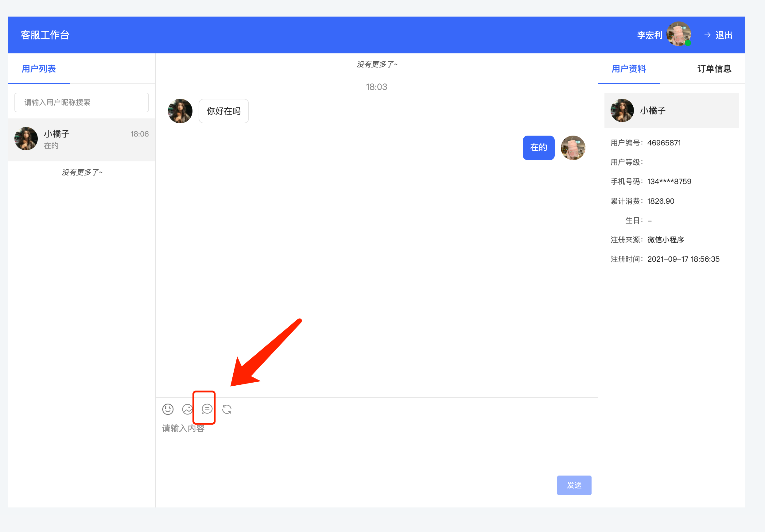Image resolution: width=765 pixels, height=532 pixels.
Task: Click agent name 李宏利 in header
Action: pos(649,35)
